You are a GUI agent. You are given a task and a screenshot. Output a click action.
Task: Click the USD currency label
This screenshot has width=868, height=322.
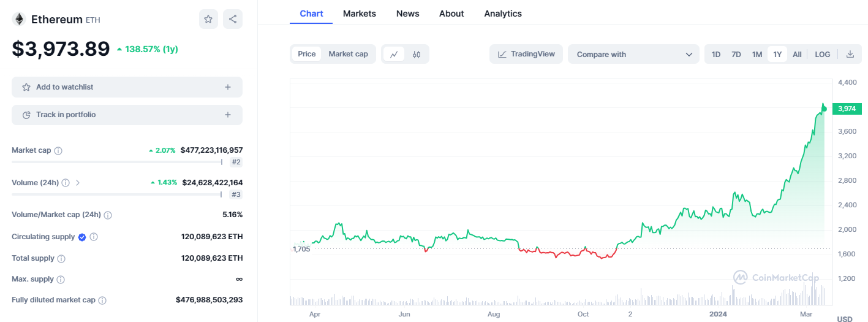tap(845, 319)
